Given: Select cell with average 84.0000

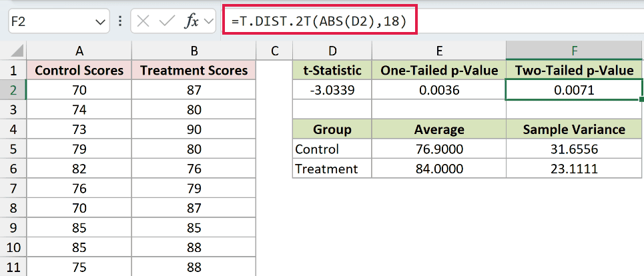Looking at the screenshot, I should coord(439,169).
